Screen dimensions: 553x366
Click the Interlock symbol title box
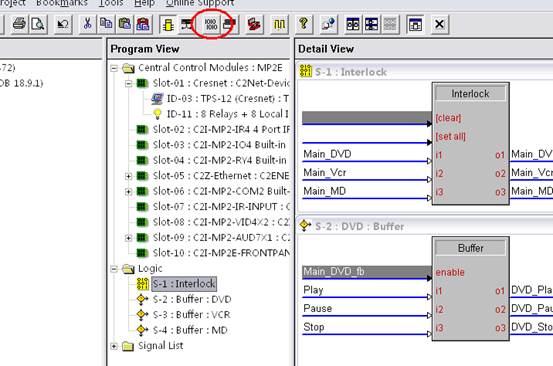coord(470,94)
